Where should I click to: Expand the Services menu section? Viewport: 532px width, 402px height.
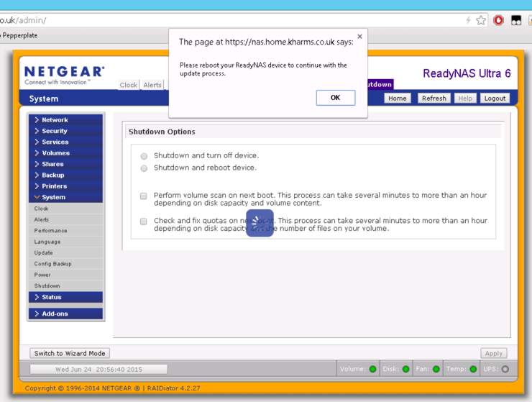[x=66, y=142]
